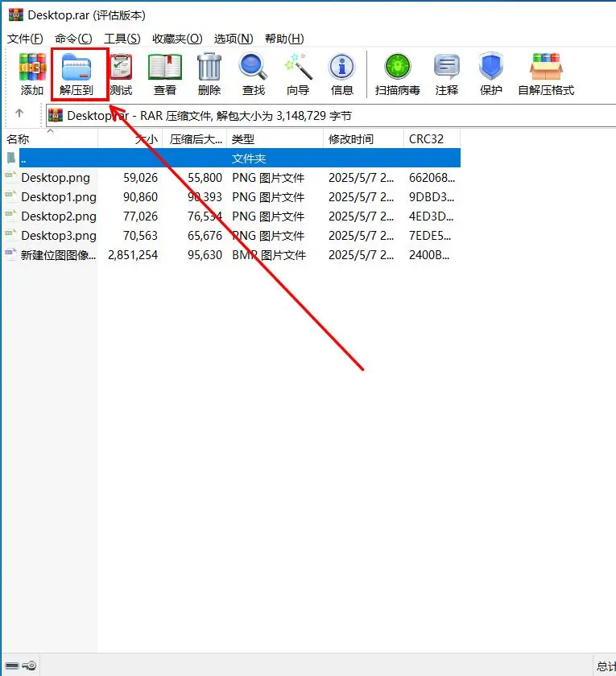Sort by Size (大小) column header
Image resolution: width=616 pixels, height=676 pixels.
(x=130, y=138)
